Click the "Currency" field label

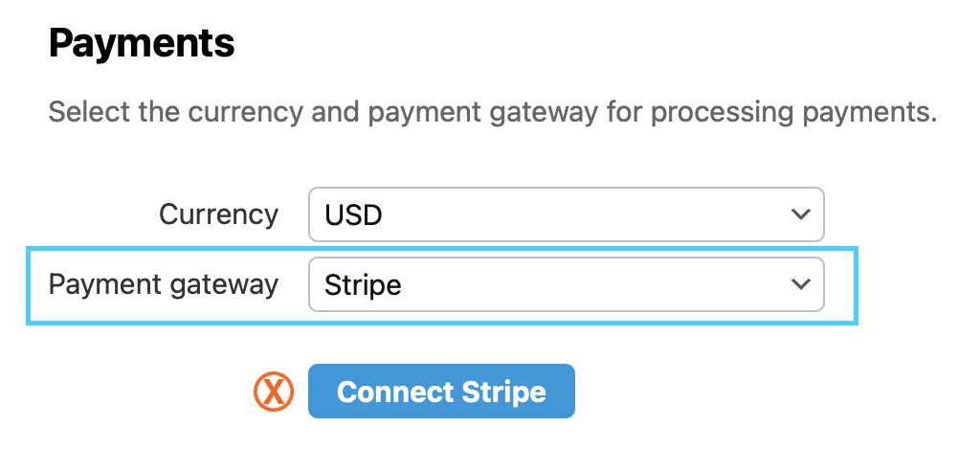pyautogui.click(x=218, y=214)
